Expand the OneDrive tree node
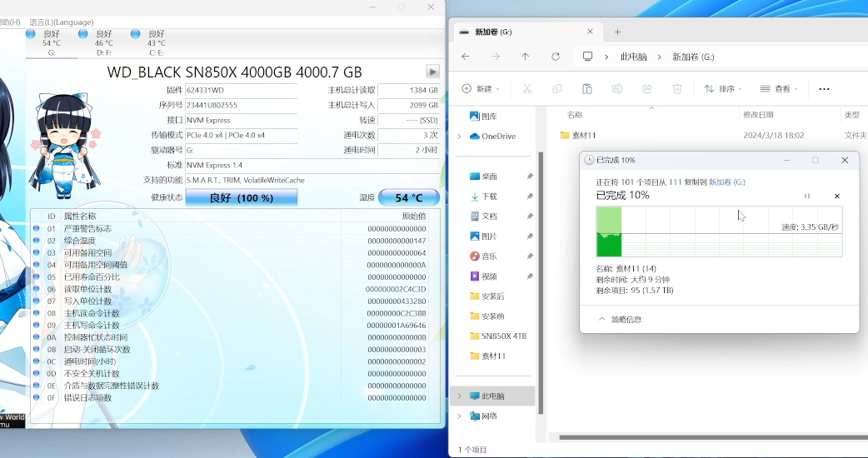868x458 pixels. (x=459, y=136)
